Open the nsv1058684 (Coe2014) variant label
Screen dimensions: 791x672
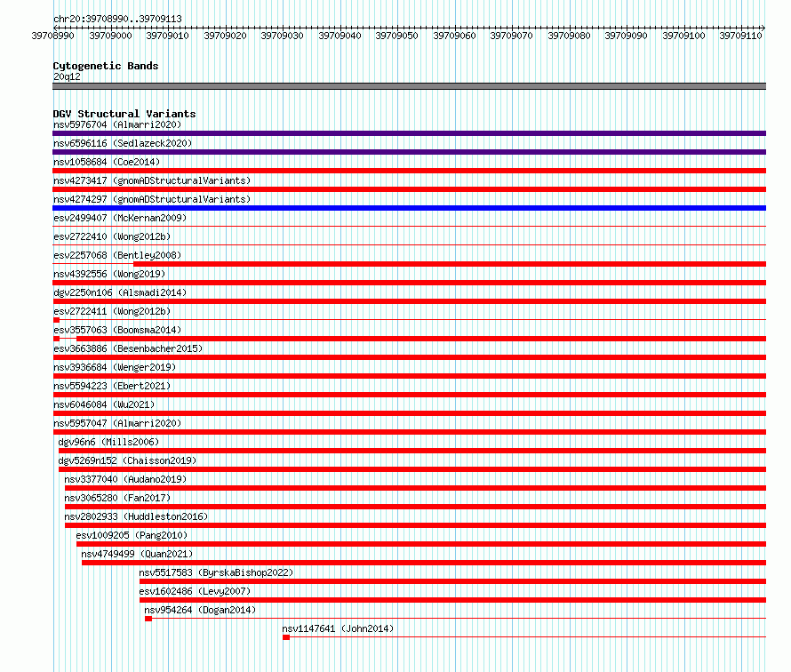(107, 162)
